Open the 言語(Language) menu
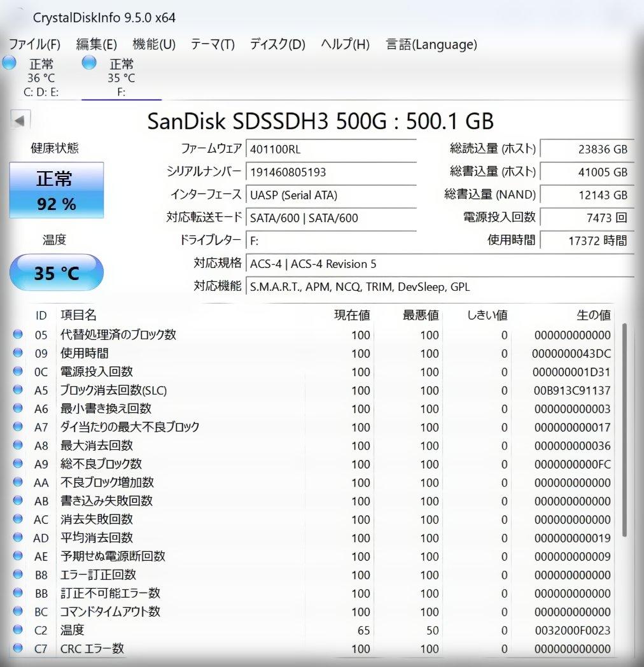The image size is (644, 667). [431, 45]
